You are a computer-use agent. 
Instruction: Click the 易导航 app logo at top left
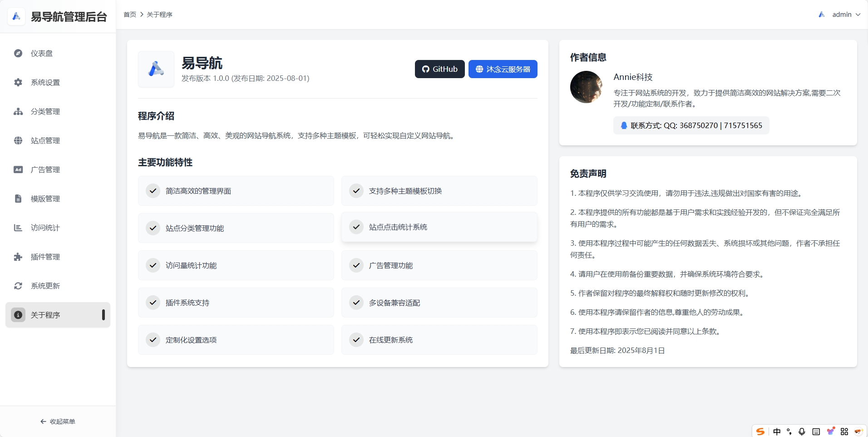pyautogui.click(x=16, y=16)
